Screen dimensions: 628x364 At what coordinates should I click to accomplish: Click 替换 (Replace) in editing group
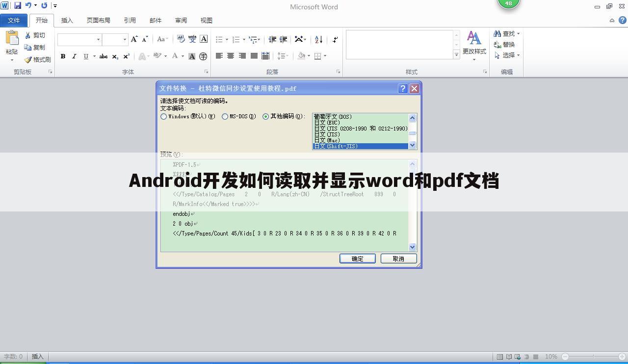pyautogui.click(x=504, y=44)
